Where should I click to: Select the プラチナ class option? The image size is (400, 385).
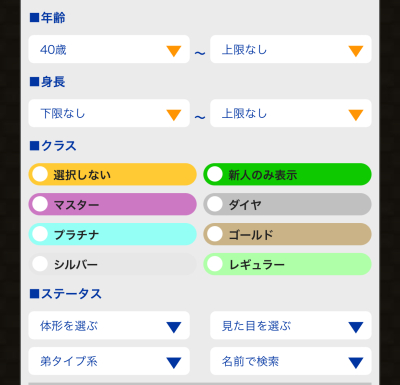(112, 234)
